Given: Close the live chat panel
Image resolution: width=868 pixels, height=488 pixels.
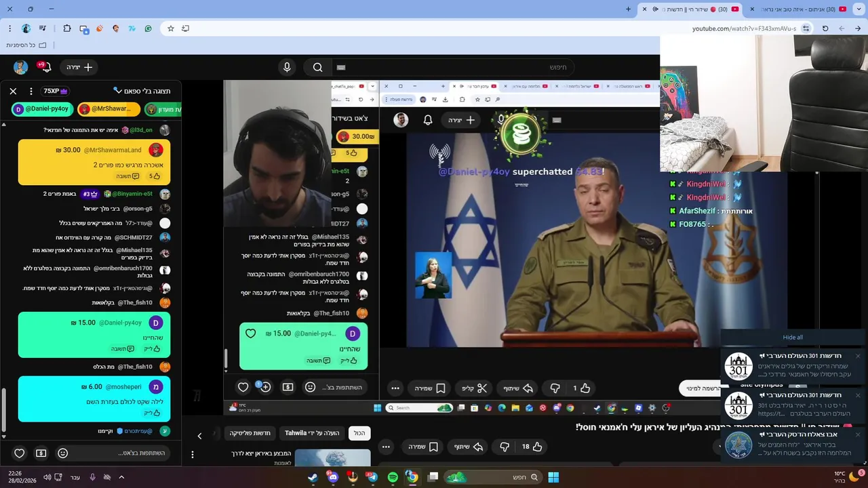Looking at the screenshot, I should (x=13, y=91).
